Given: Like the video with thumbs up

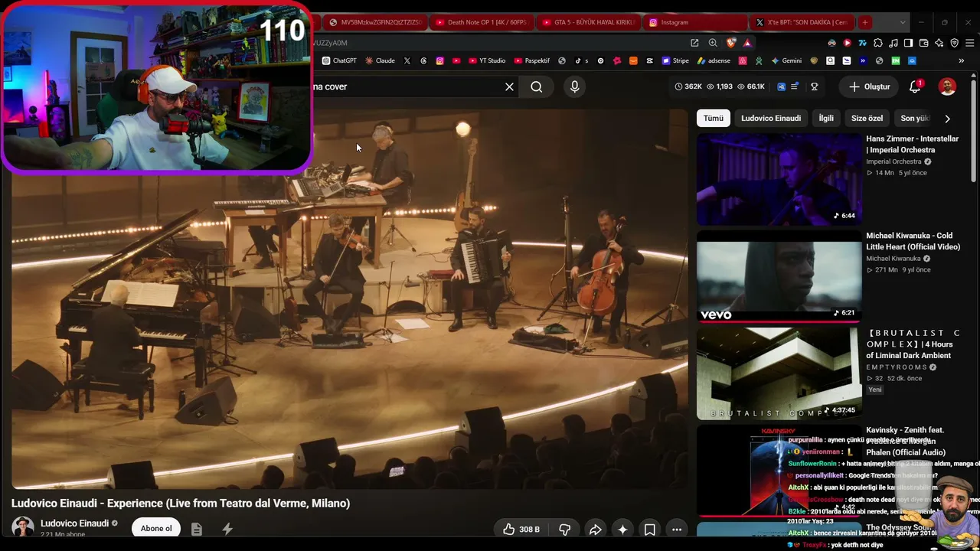Looking at the screenshot, I should tap(521, 529).
